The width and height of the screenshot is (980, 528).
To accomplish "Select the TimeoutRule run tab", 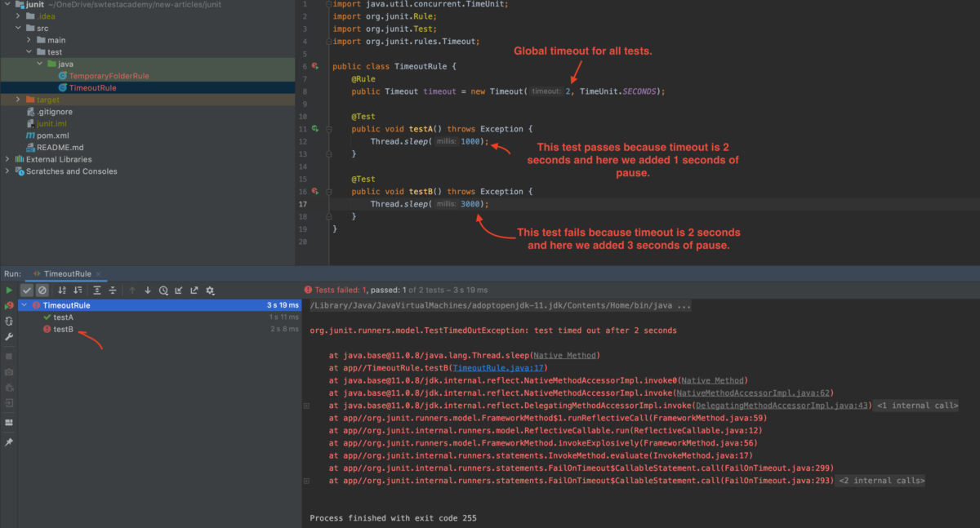I will (66, 273).
